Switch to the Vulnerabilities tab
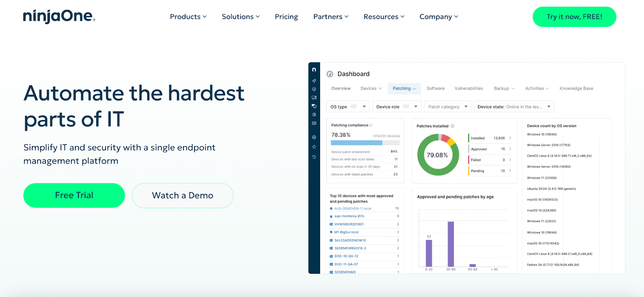 [x=469, y=88]
